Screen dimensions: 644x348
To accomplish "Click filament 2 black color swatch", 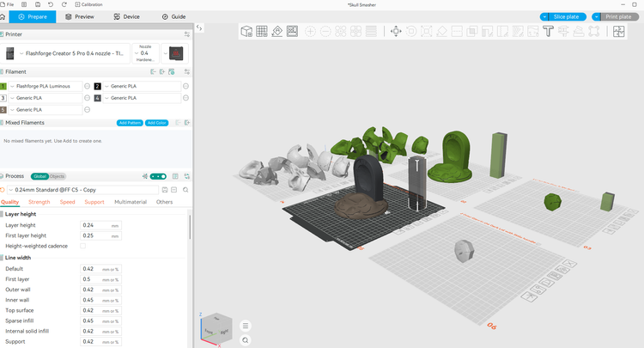I will pos(97,86).
